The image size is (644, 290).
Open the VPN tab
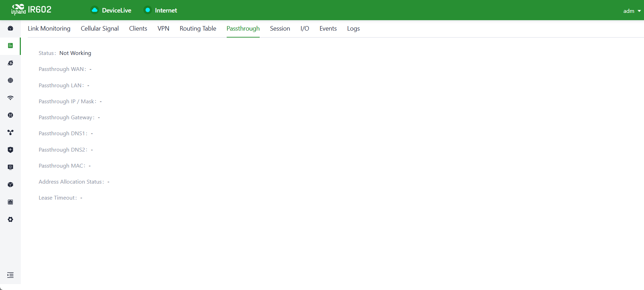(164, 29)
